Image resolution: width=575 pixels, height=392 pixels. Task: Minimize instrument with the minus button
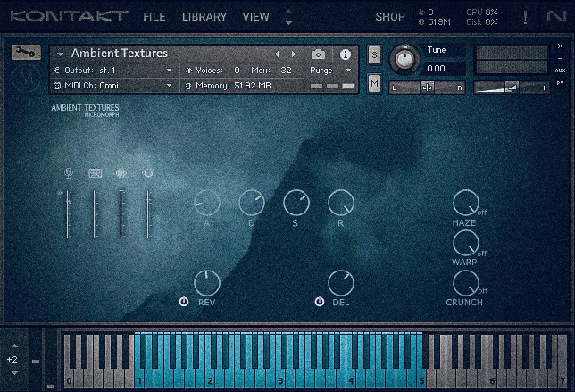(560, 58)
